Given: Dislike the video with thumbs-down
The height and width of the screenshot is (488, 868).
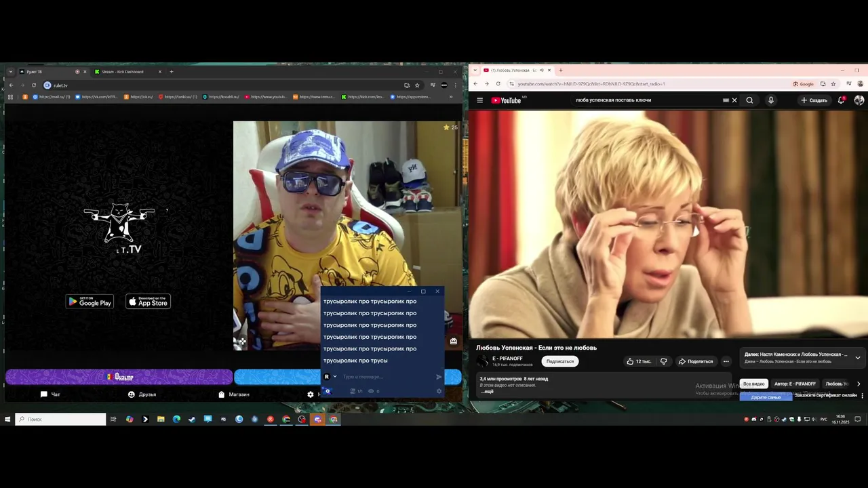Looking at the screenshot, I should (x=664, y=361).
